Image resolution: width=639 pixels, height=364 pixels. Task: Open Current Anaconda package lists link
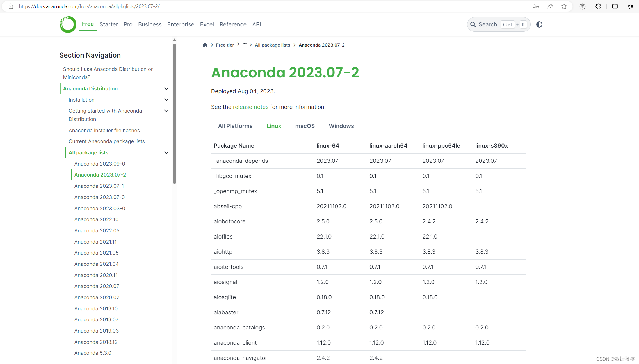(x=107, y=141)
